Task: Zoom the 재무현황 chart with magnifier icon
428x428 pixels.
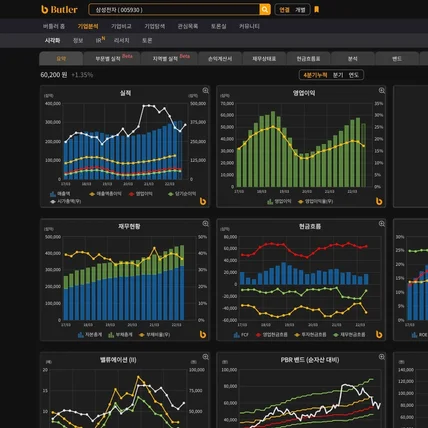Action: click(206, 224)
